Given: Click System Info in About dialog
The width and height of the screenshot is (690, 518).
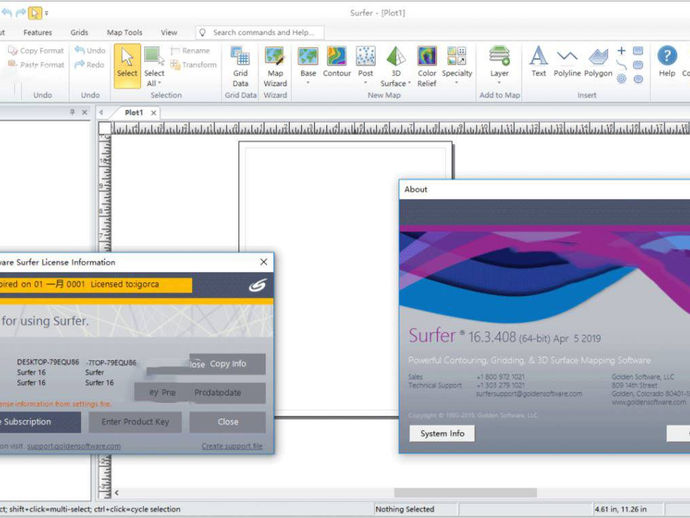Looking at the screenshot, I should [x=442, y=434].
